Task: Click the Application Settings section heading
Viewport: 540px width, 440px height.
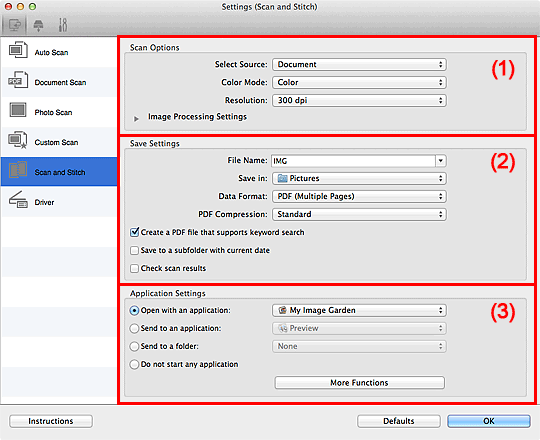Action: [x=168, y=293]
